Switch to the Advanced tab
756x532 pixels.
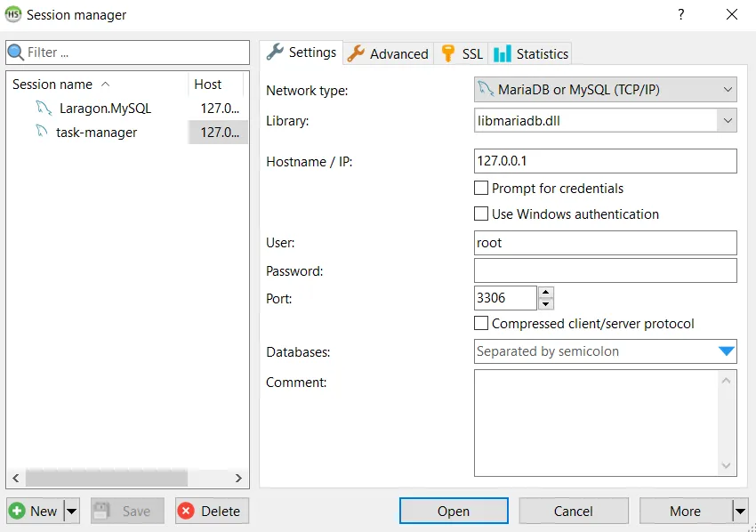click(389, 53)
